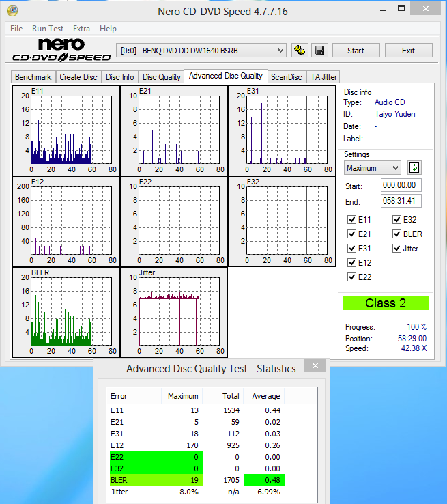Click the E32 error graph
Screen dimensions: 447x504
[282, 221]
